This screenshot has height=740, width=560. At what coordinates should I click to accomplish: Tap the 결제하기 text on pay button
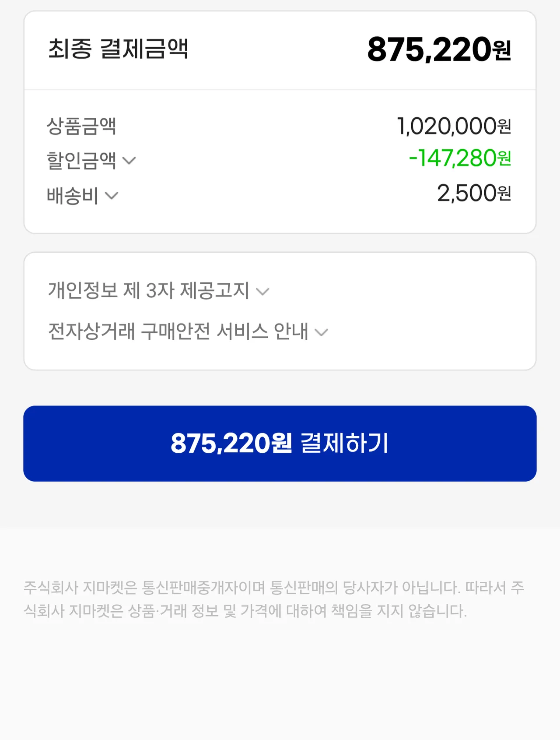[344, 443]
